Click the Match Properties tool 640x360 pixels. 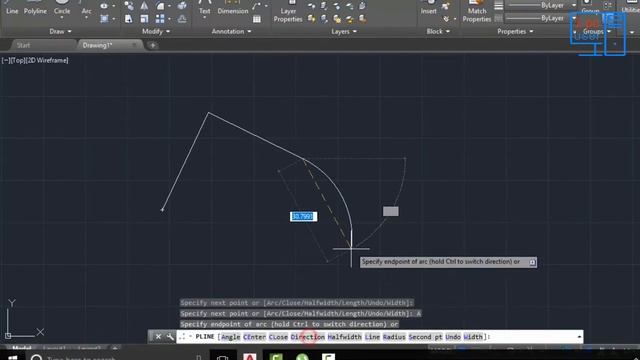coord(477,11)
